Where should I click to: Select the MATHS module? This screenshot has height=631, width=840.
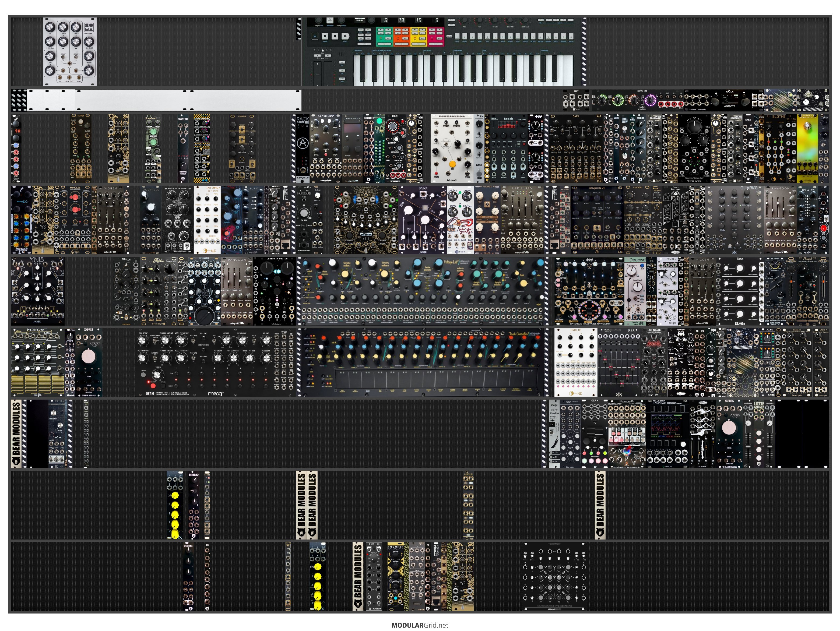(38, 291)
